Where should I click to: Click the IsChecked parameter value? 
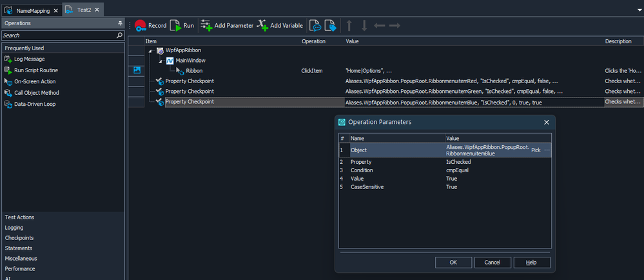click(x=458, y=162)
